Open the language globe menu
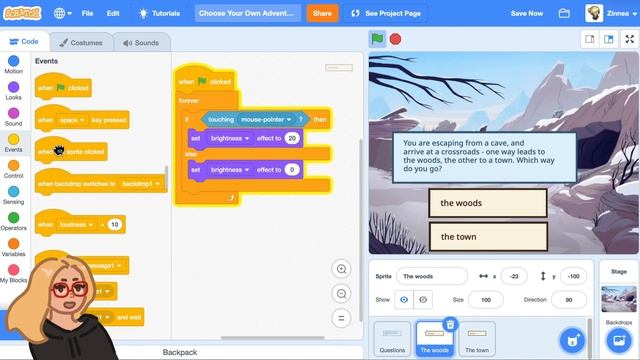640x360 pixels. point(62,13)
